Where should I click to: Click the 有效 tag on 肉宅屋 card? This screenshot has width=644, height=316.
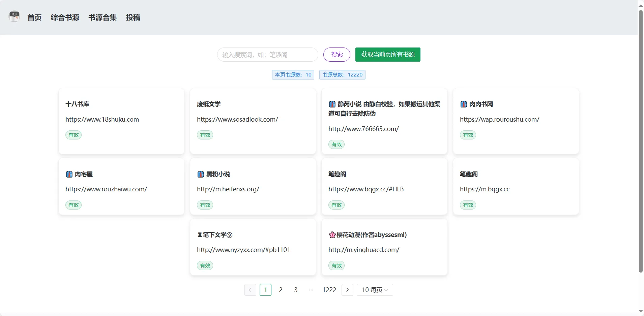(74, 205)
